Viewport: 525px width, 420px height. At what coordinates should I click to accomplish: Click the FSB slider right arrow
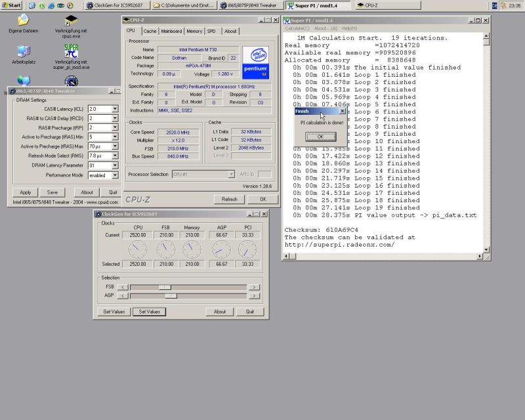click(254, 287)
